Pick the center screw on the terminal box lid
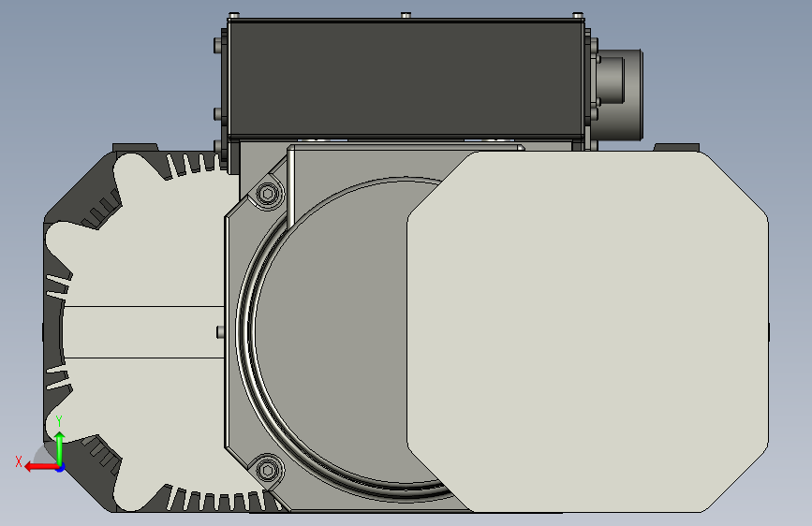This screenshot has height=526, width=812. pyautogui.click(x=406, y=16)
